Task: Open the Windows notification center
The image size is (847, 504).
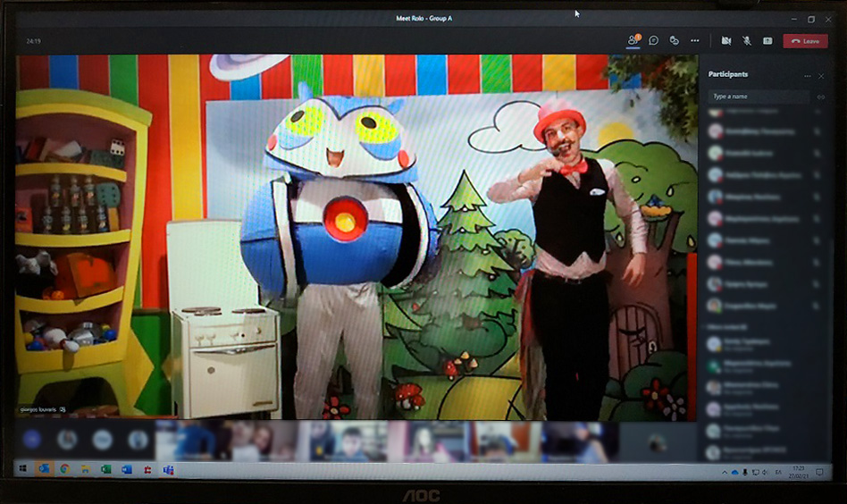Action: pos(819,473)
